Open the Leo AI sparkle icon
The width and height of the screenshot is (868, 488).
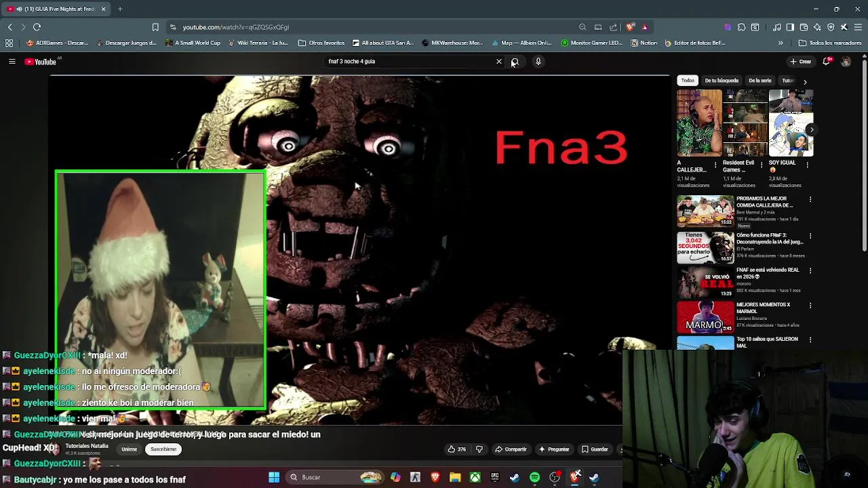pyautogui.click(x=817, y=27)
